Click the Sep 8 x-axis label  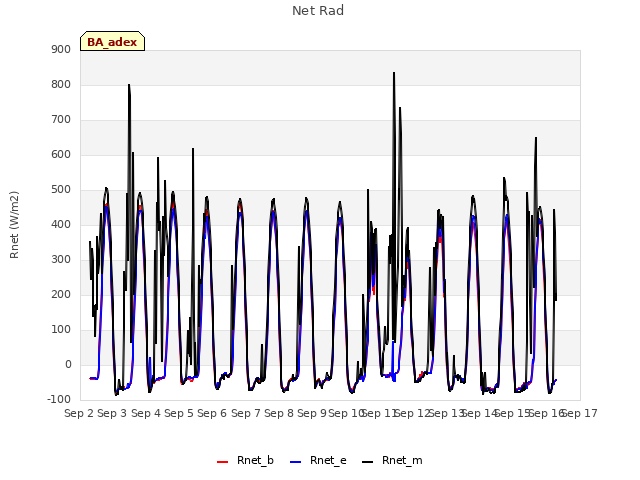[279, 413]
